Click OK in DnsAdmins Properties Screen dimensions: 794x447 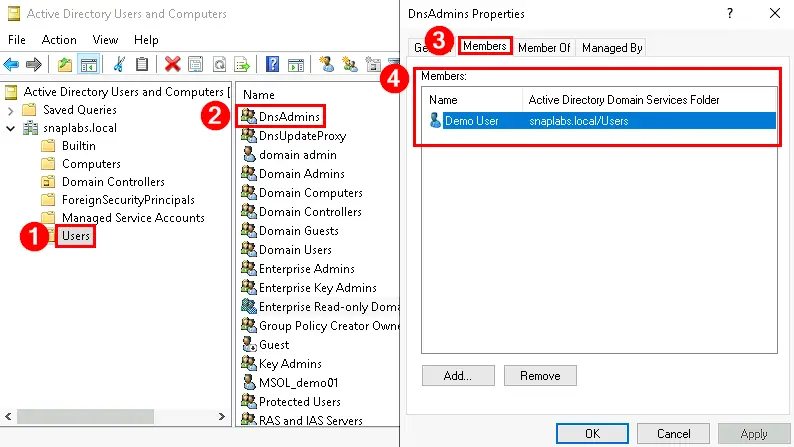point(592,433)
